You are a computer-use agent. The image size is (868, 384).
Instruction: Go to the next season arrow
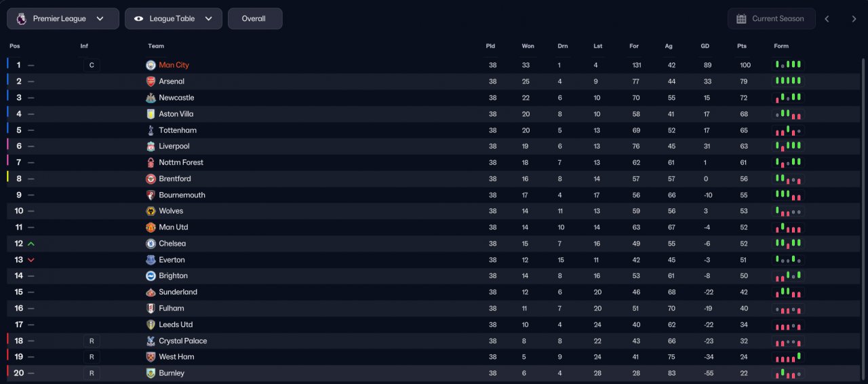(x=854, y=19)
